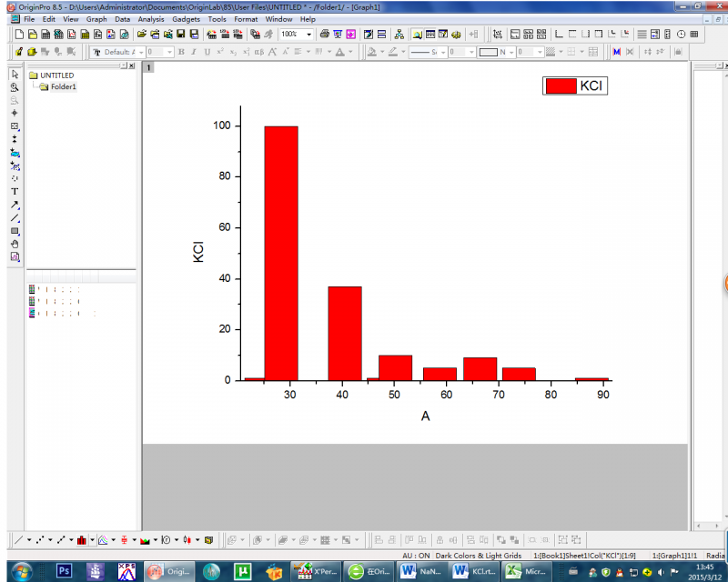This screenshot has width=728, height=582.
Task: Open Photoshop from the taskbar
Action: coord(64,571)
